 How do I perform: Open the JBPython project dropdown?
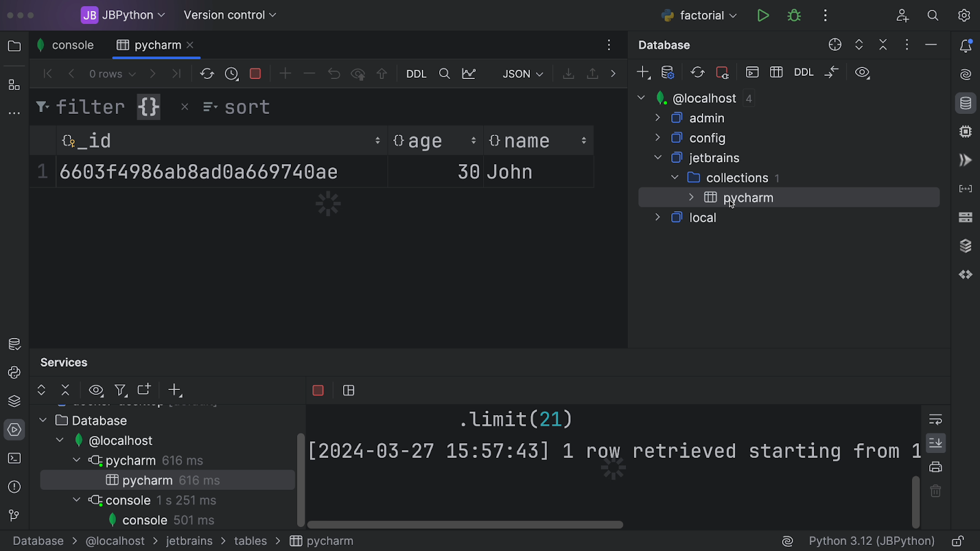point(123,15)
